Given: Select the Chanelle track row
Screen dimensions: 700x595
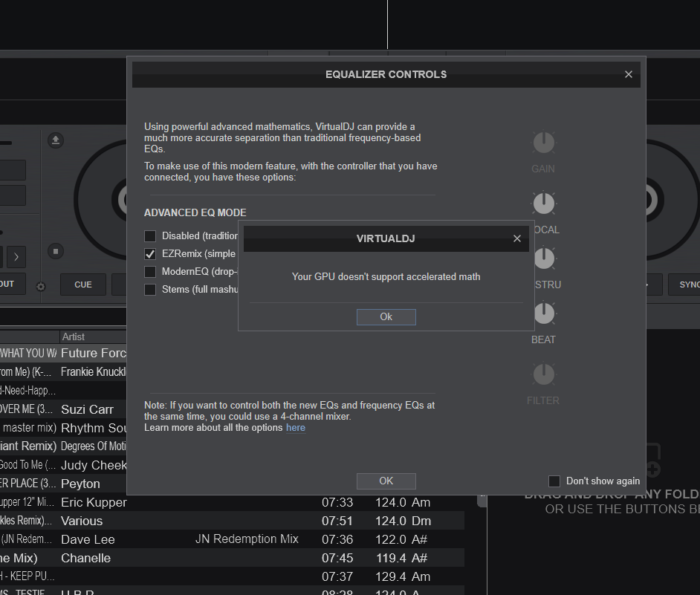Looking at the screenshot, I should tap(232, 558).
